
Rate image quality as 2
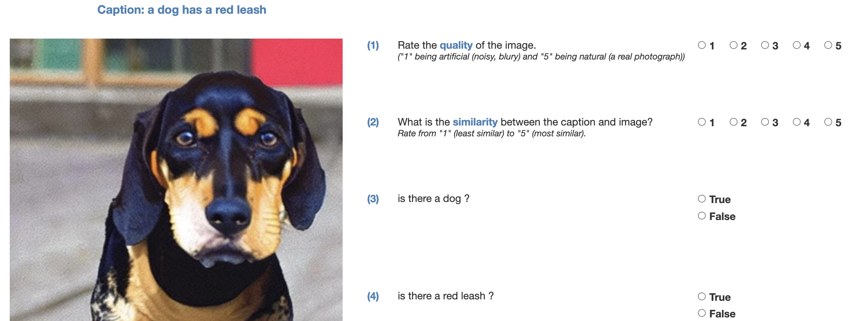(x=733, y=45)
